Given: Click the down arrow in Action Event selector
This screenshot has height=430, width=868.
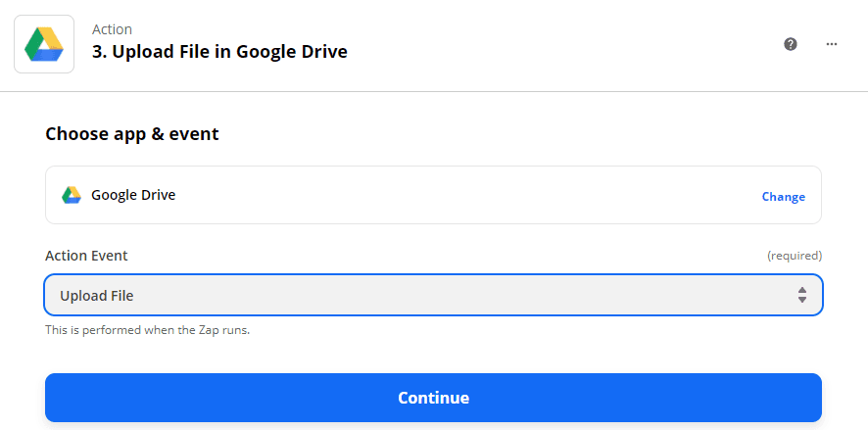Looking at the screenshot, I should [802, 300].
